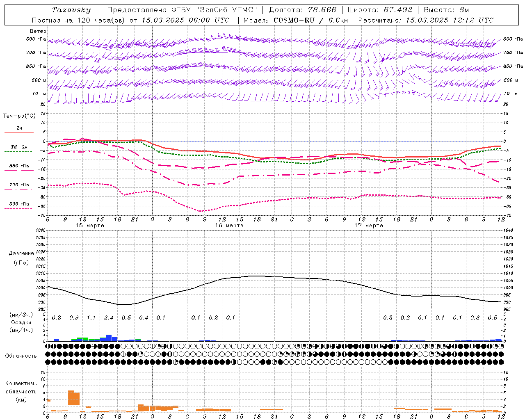The height and width of the screenshot is (420, 525).
Task: Click the "17 марта" date label
Action: 369,226
